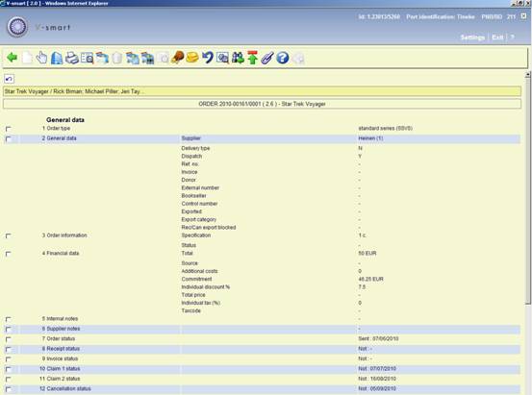This screenshot has height=395, width=532.
Task: Click the Exit link
Action: pyautogui.click(x=497, y=37)
